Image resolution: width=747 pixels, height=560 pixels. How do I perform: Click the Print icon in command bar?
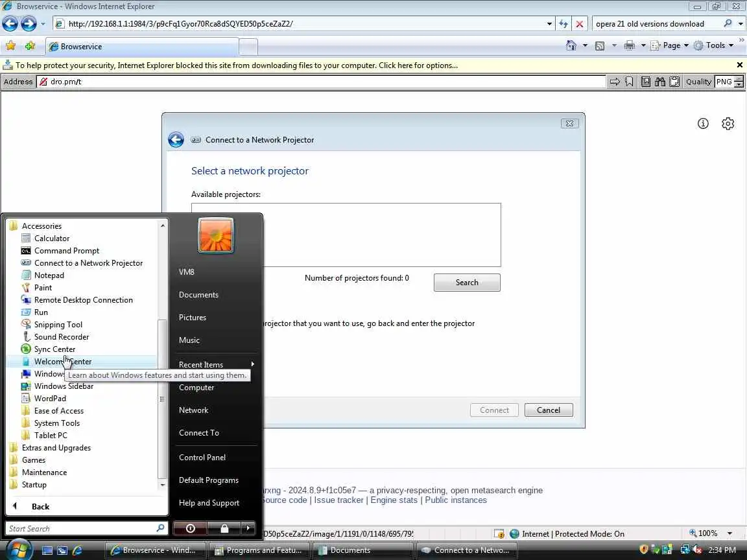(630, 45)
